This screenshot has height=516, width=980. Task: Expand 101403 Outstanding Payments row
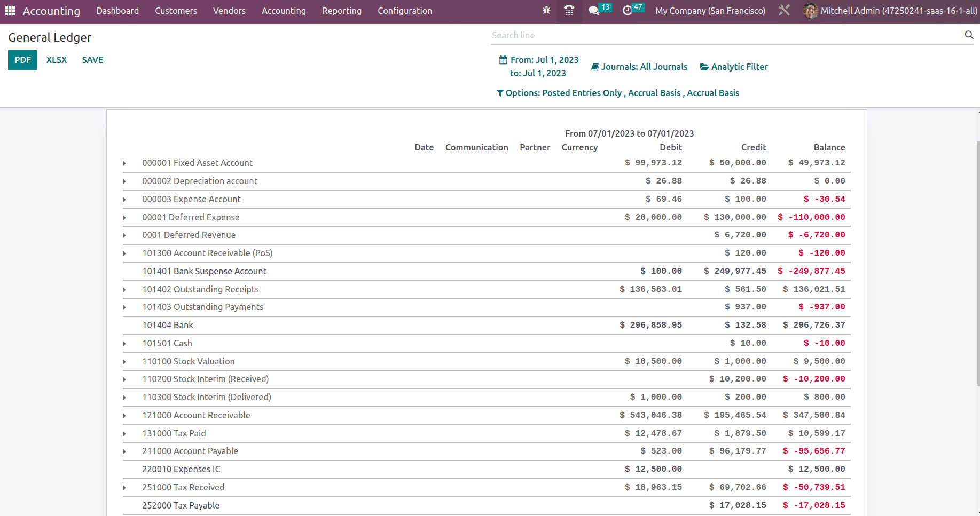(x=124, y=307)
